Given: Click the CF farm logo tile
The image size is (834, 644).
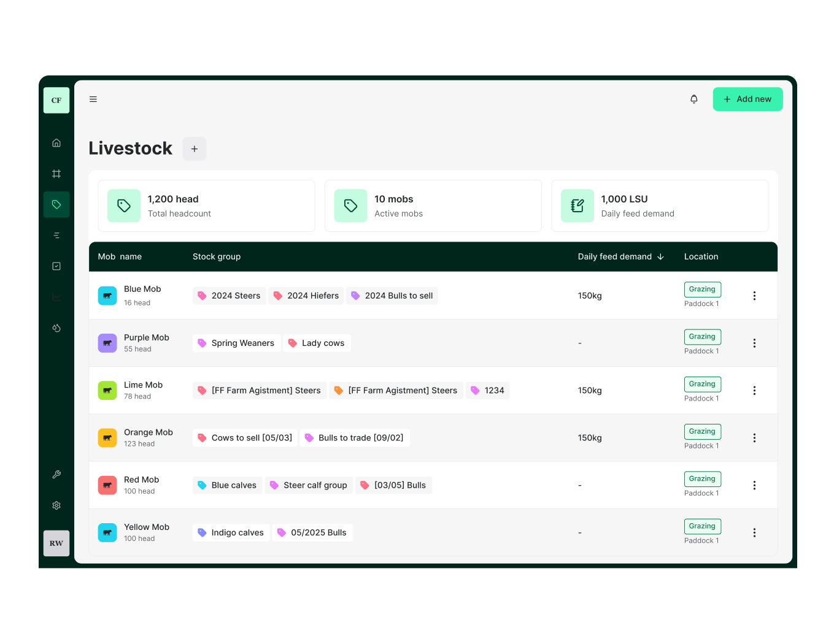Looking at the screenshot, I should pos(56,100).
